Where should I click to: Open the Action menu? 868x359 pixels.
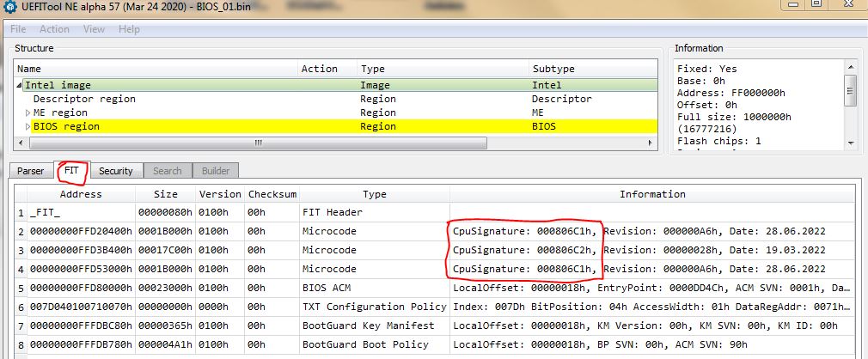coord(54,29)
